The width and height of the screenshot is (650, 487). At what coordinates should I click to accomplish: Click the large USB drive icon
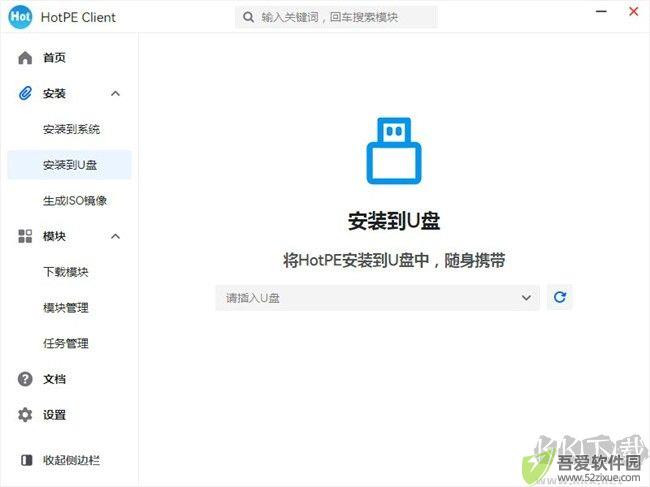tap(394, 151)
